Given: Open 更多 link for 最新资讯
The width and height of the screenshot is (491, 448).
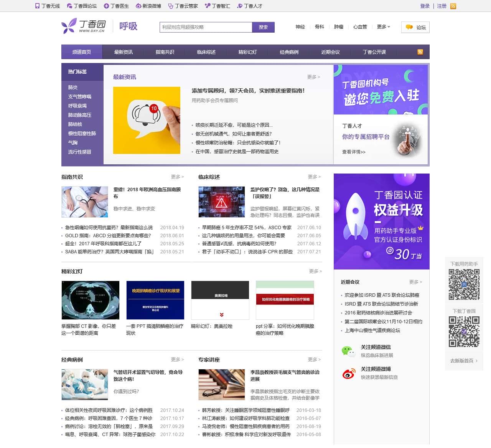Looking at the screenshot, I should [313, 77].
